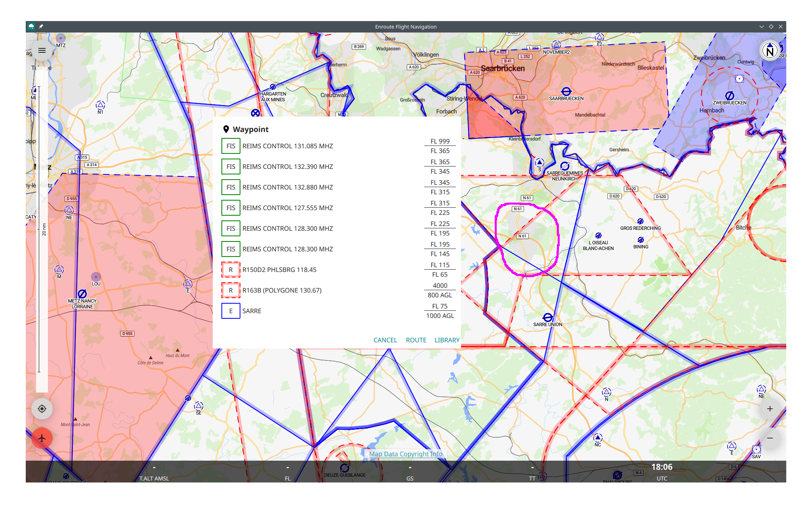Zoom out with the minus button

(x=770, y=438)
